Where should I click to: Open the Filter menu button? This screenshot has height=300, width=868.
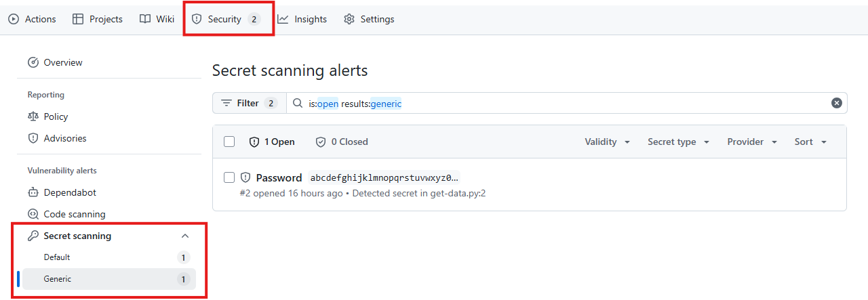[x=250, y=103]
